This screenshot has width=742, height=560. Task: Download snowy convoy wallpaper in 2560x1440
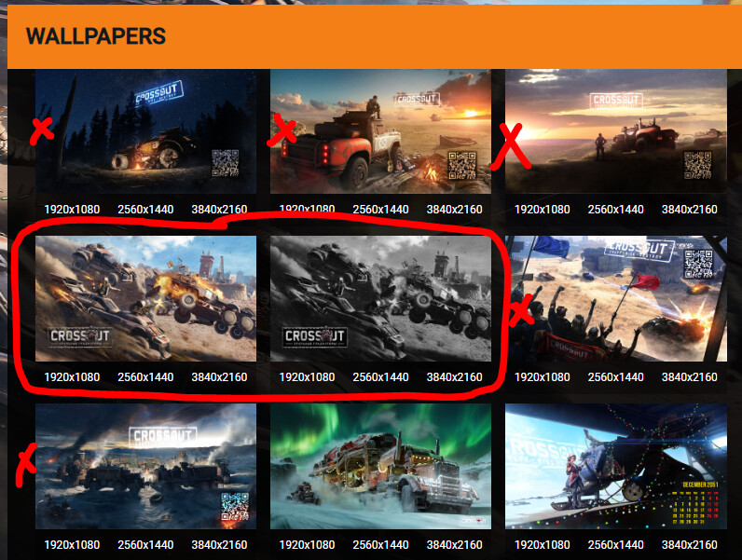(x=145, y=545)
